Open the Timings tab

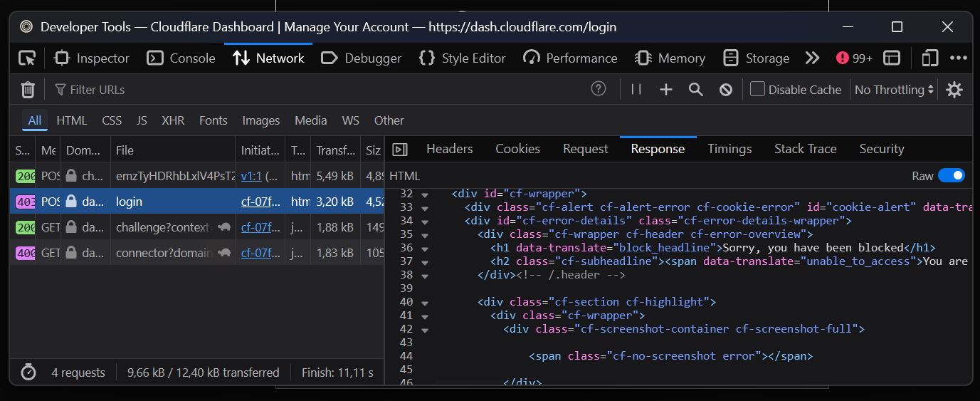pyautogui.click(x=729, y=149)
